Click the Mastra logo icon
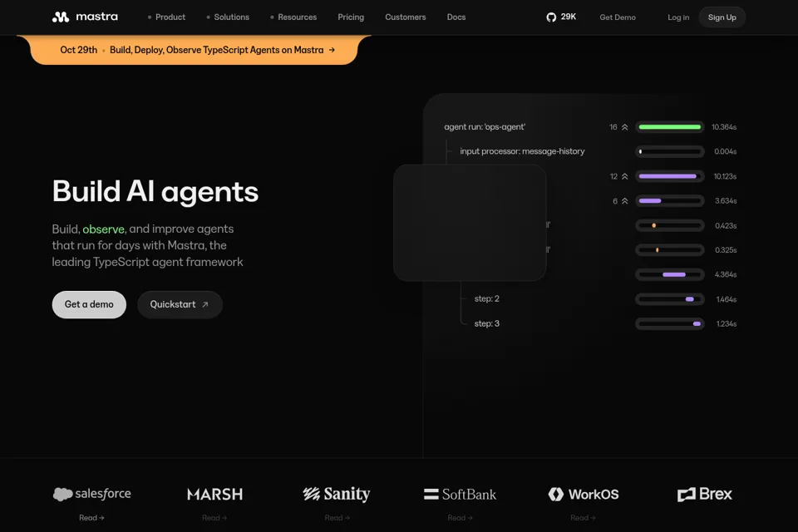This screenshot has height=532, width=798. click(61, 17)
